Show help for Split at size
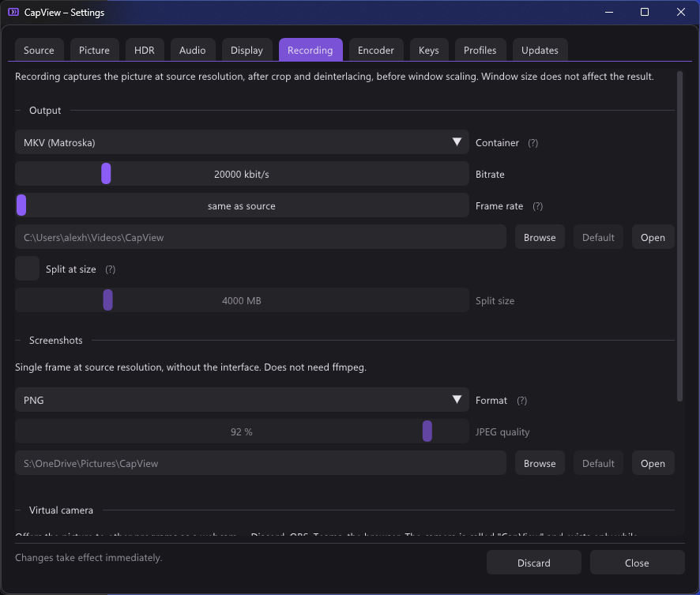The height and width of the screenshot is (595, 700). [x=111, y=269]
